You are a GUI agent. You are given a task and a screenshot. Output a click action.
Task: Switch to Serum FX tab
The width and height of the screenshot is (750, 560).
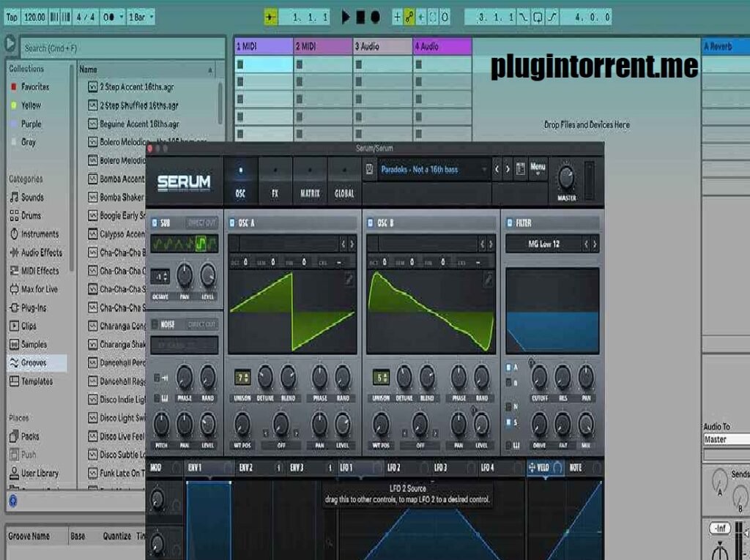pos(275,182)
